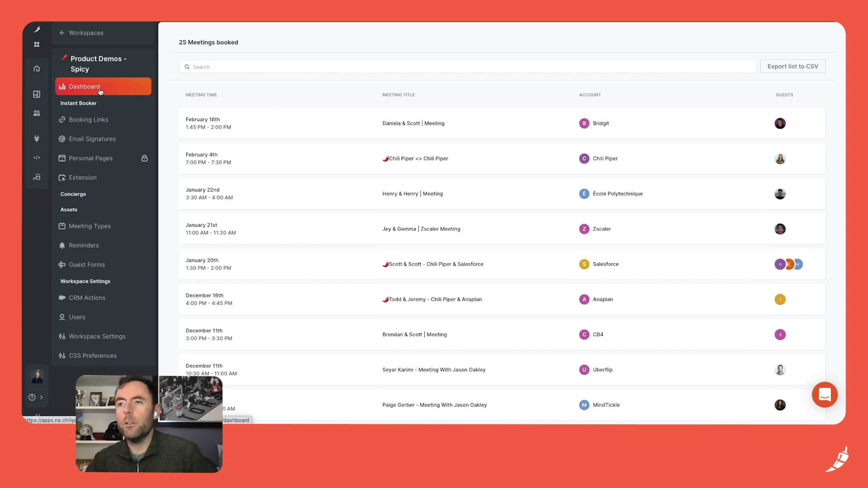Click the integrations plug icon
Viewport: 868px width, 488px height.
37,139
